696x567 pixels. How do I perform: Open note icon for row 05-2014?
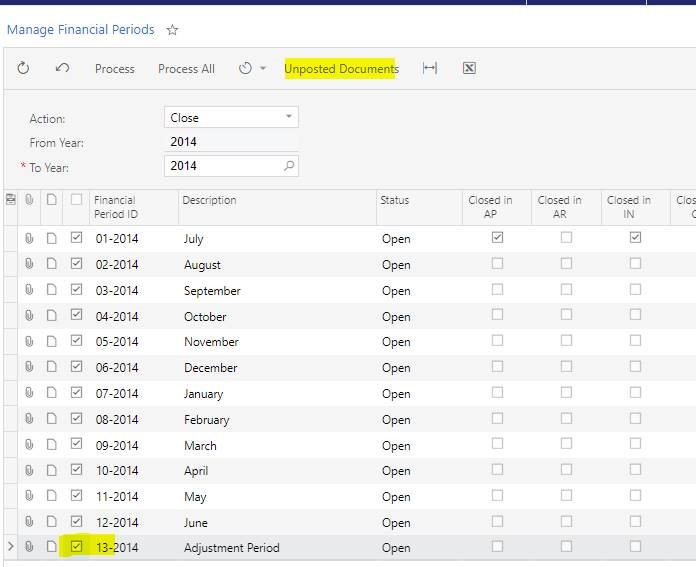(x=52, y=342)
